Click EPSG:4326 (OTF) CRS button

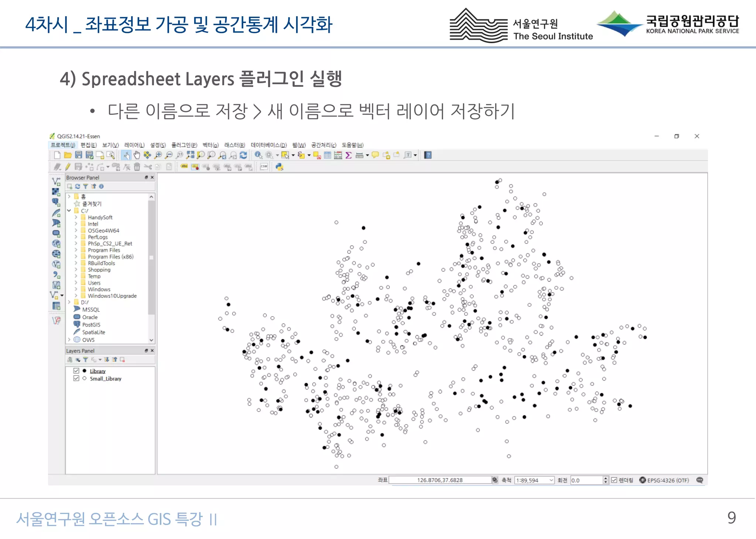tap(664, 480)
